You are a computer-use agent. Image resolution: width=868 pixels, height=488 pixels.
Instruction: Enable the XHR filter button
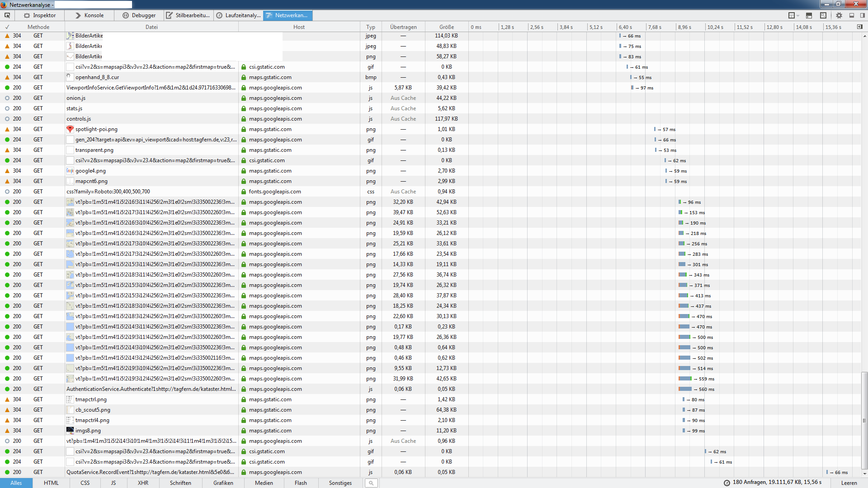(143, 483)
